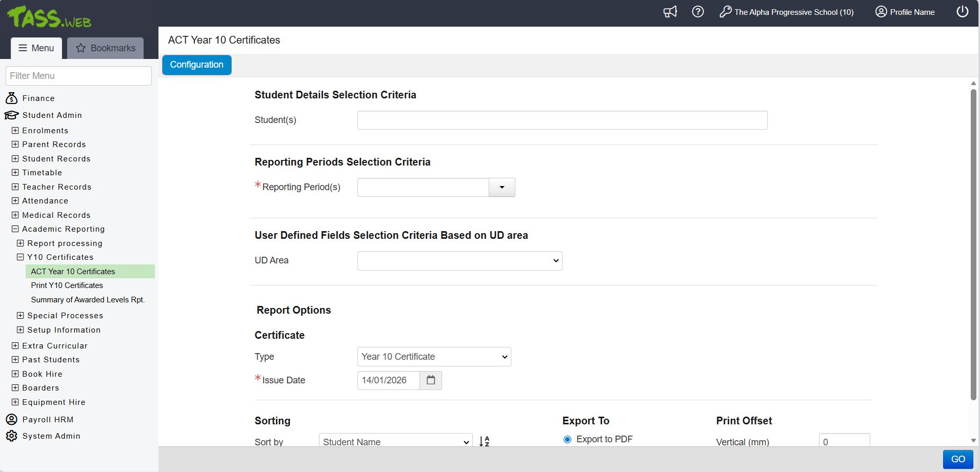Viewport: 980px width, 472px height.
Task: Open the Reporting Period(s) dropdown arrow
Action: click(x=502, y=188)
